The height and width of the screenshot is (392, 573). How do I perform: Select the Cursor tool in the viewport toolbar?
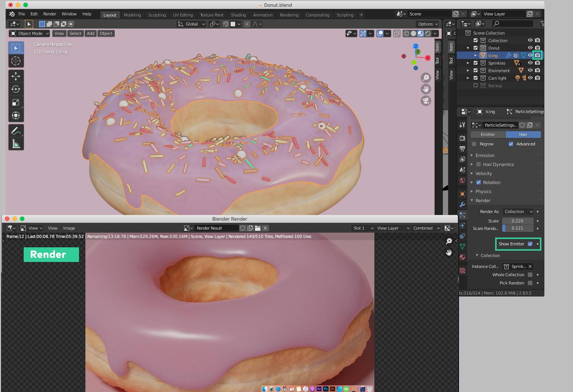16,61
